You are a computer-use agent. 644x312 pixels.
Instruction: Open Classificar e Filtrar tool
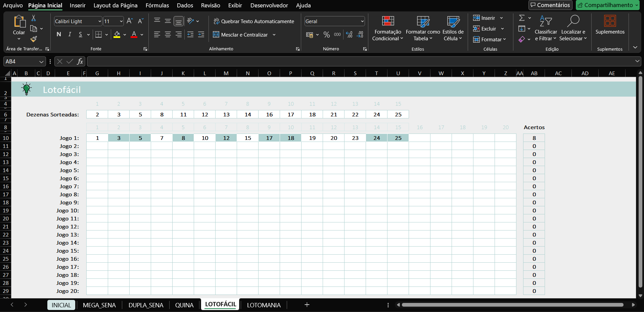coord(546,29)
